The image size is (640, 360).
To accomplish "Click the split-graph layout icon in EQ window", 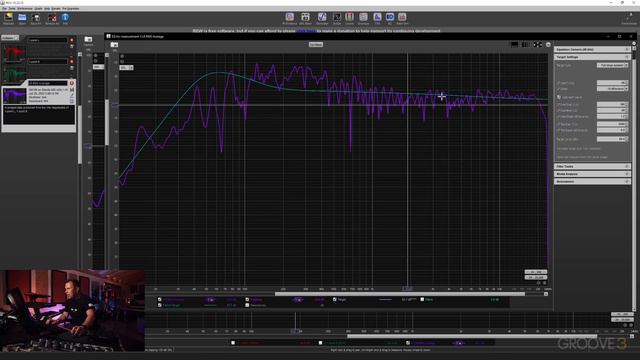I will [x=526, y=44].
